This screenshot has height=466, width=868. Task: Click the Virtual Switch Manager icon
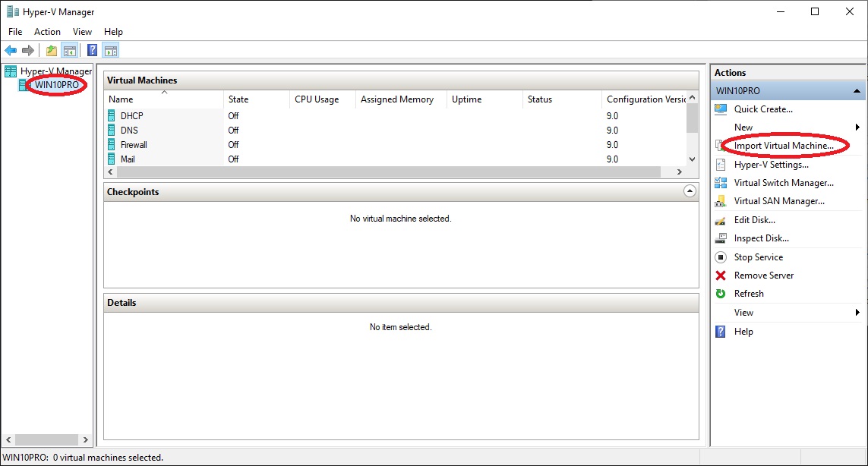(720, 183)
